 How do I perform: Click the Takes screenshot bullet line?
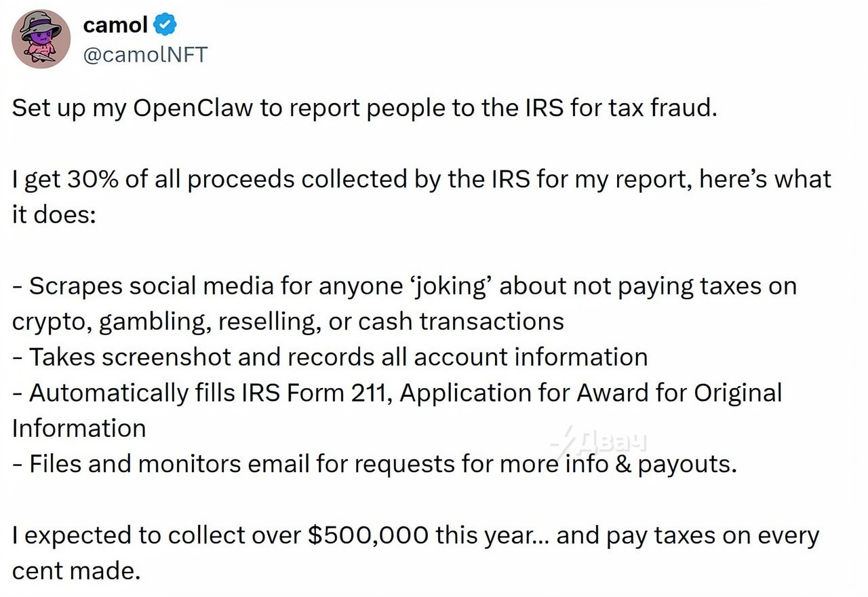tap(330, 358)
